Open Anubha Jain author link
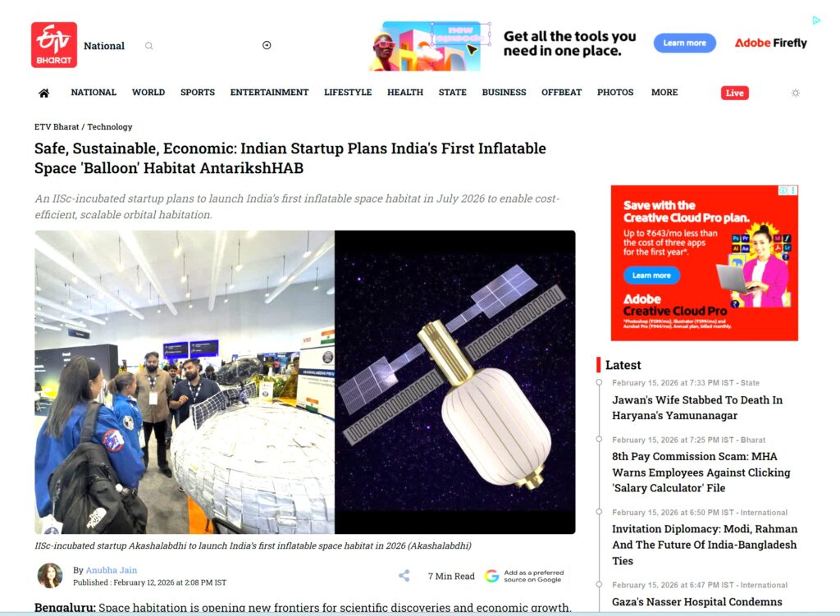The height and width of the screenshot is (616, 840). click(x=112, y=570)
